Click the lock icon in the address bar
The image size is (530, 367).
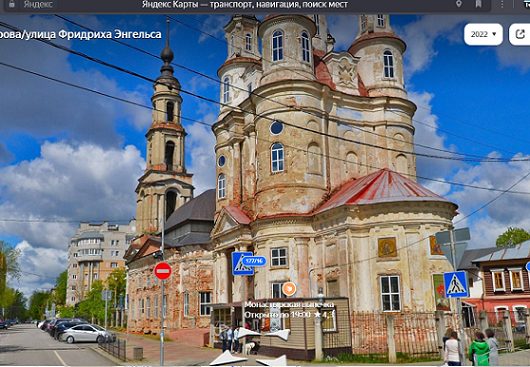coord(12,4)
